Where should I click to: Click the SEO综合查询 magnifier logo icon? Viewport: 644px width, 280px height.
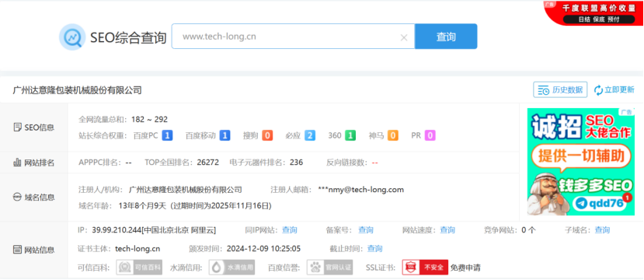tap(72, 37)
